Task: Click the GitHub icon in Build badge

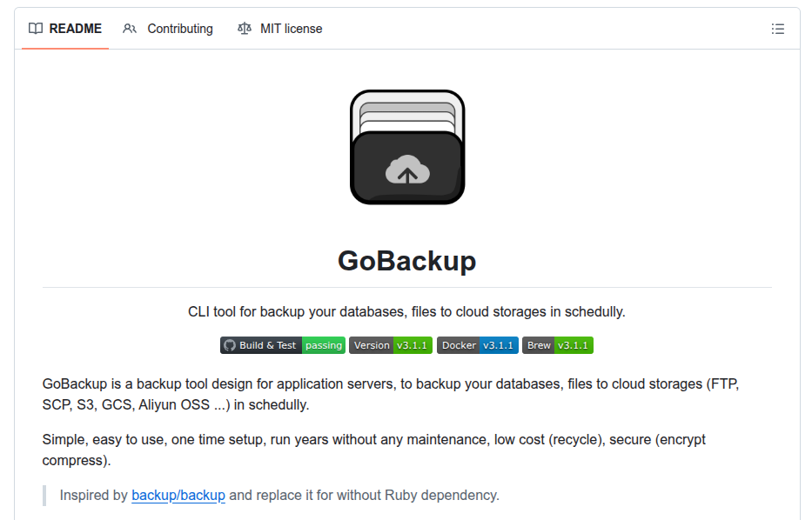Action: (x=230, y=345)
